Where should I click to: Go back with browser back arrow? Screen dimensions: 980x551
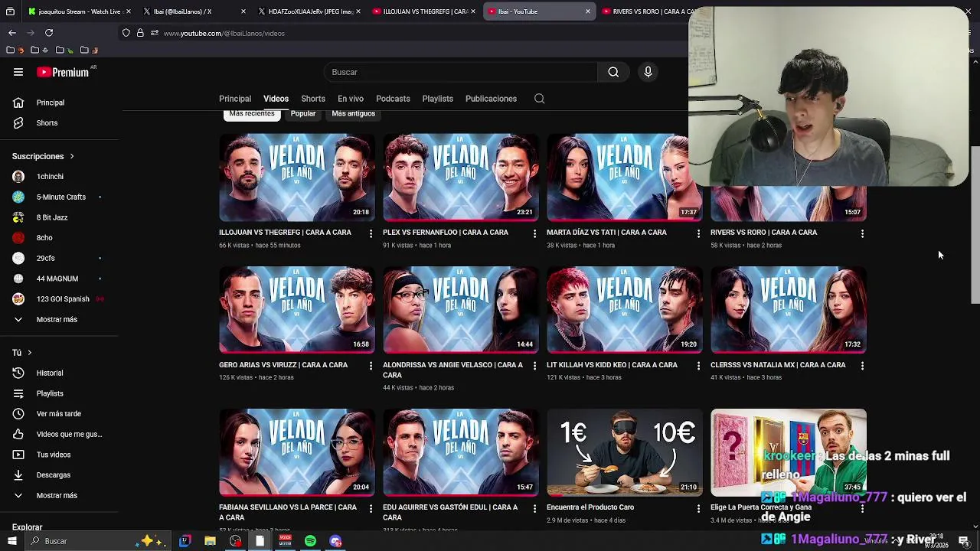12,33
